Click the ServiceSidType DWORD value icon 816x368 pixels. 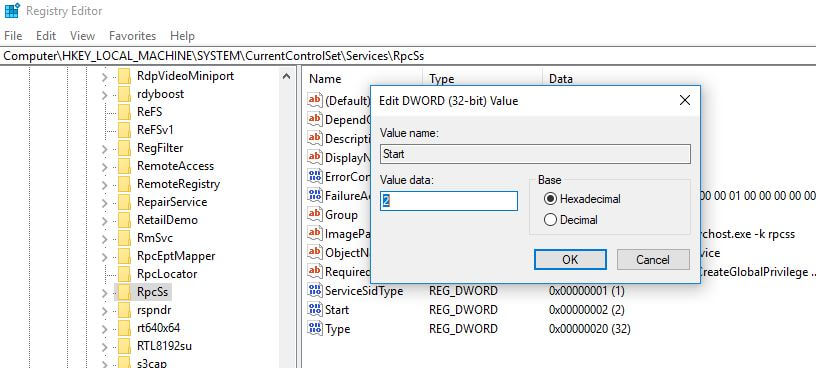coord(315,290)
